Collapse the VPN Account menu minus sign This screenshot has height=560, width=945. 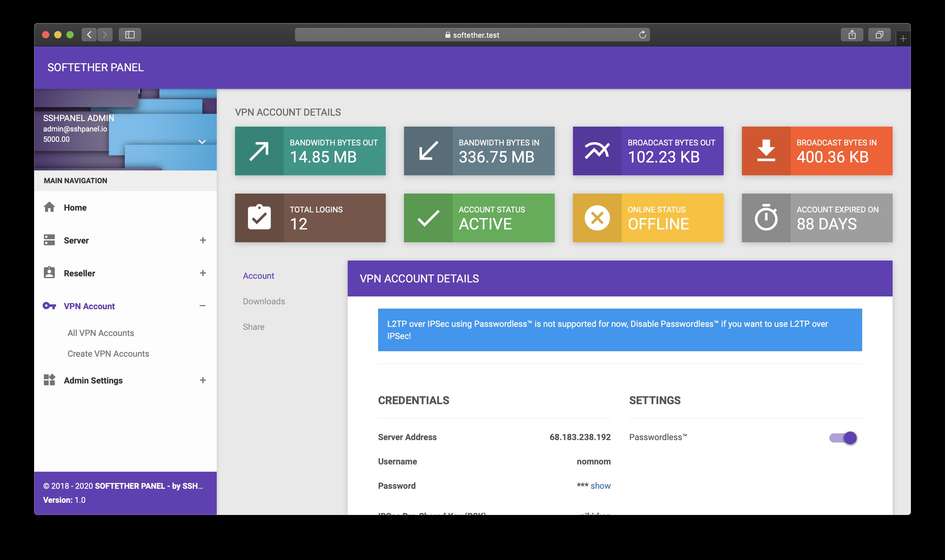[x=203, y=306]
